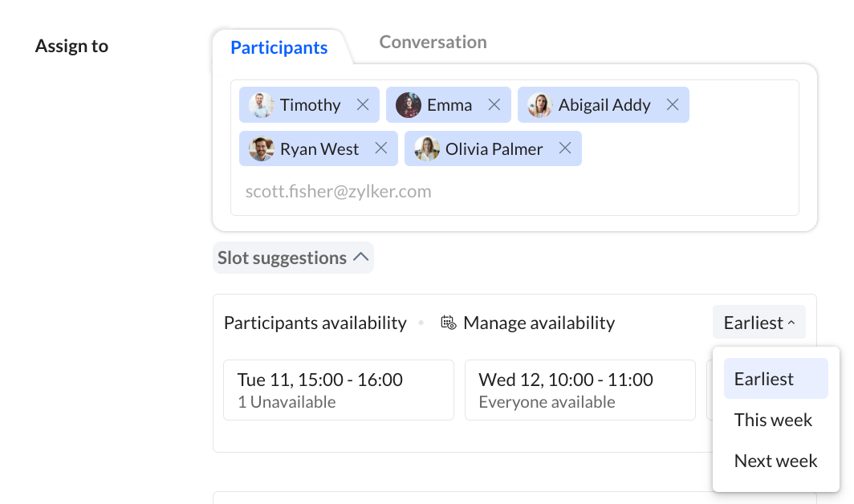Close the Earliest dropdown button

758,323
